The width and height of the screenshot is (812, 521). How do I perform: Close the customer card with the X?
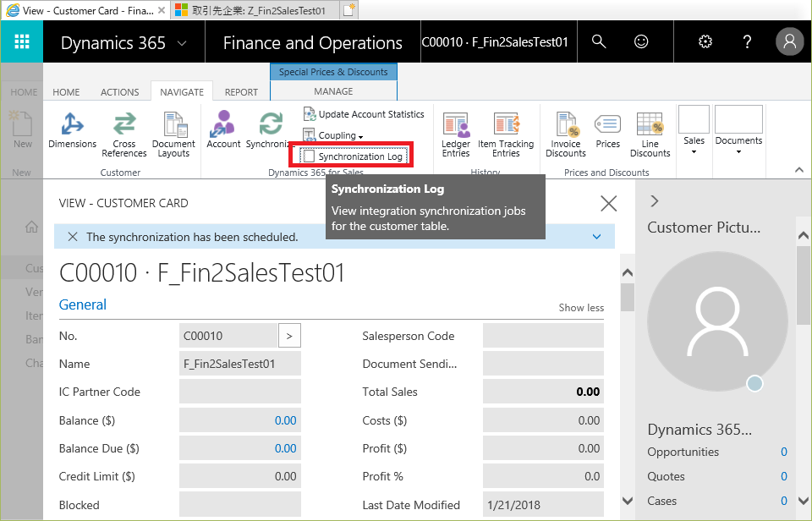(x=608, y=204)
